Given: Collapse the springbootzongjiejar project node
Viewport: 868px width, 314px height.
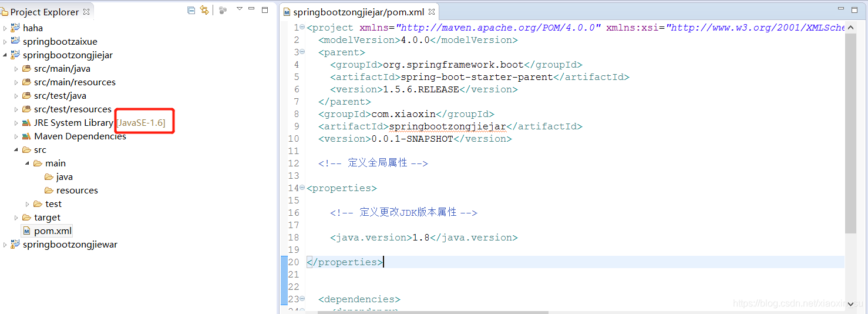Looking at the screenshot, I should [x=5, y=55].
